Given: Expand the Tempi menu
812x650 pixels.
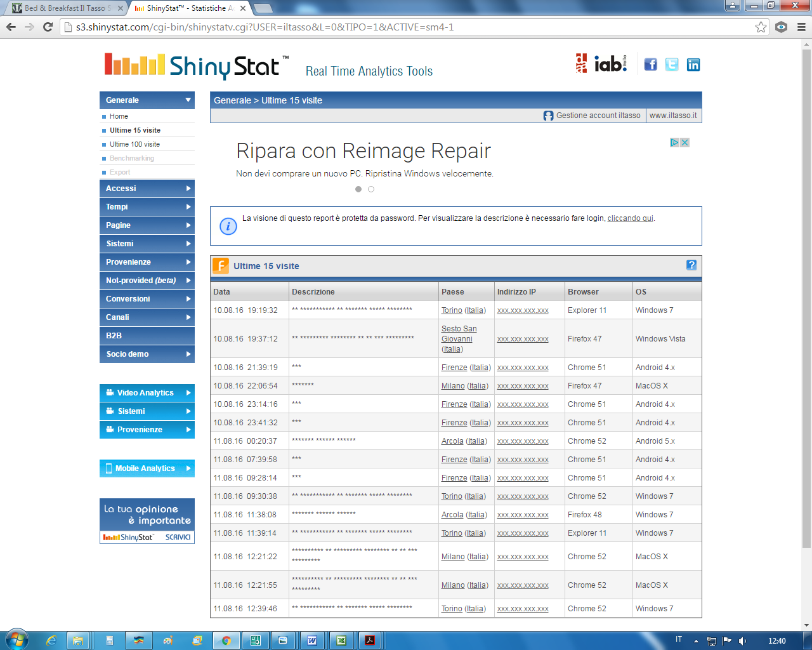Looking at the screenshot, I should (x=147, y=207).
